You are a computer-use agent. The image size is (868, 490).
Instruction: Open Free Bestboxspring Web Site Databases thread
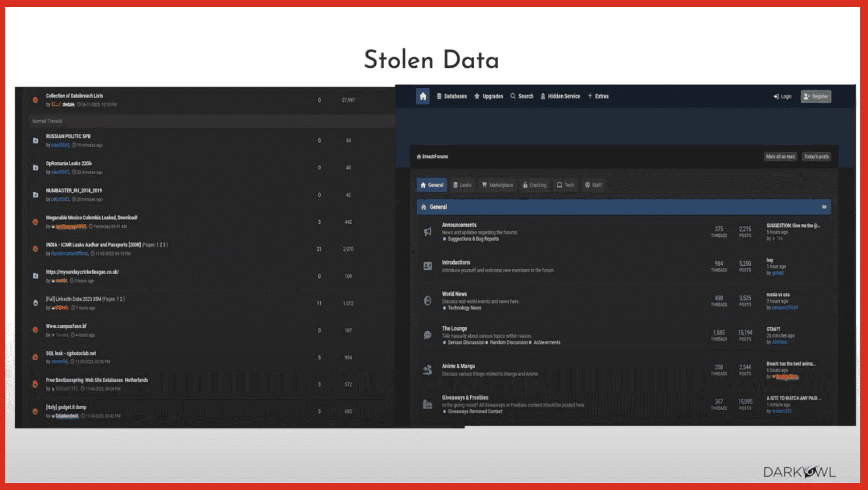pos(96,380)
